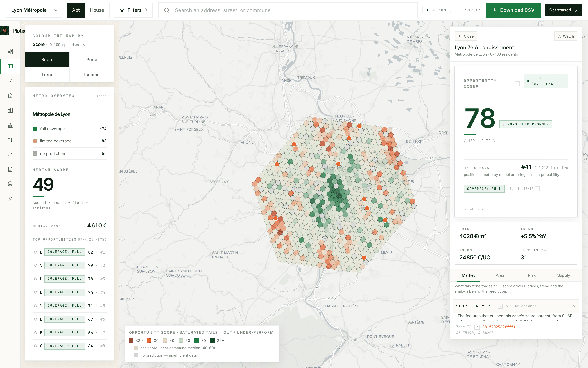This screenshot has height=368, width=588.
Task: Click the STRONG OUTPERFORMER label
Action: pyautogui.click(x=526, y=124)
